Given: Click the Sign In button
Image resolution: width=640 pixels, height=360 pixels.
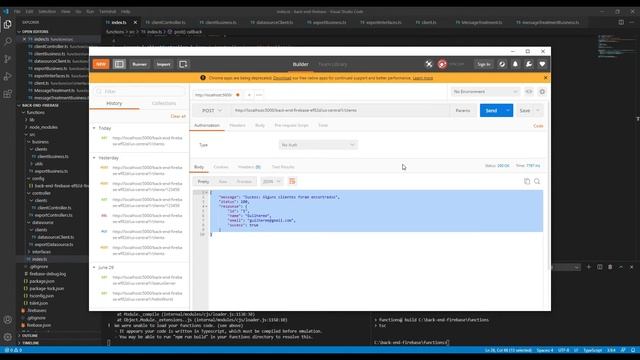Looking at the screenshot, I should (x=484, y=64).
